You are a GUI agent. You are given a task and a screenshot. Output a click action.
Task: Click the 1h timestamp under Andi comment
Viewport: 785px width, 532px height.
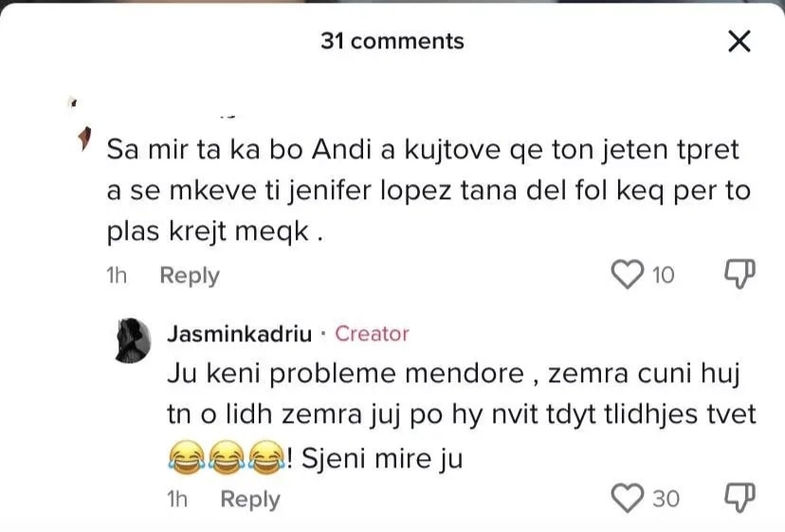pyautogui.click(x=118, y=276)
